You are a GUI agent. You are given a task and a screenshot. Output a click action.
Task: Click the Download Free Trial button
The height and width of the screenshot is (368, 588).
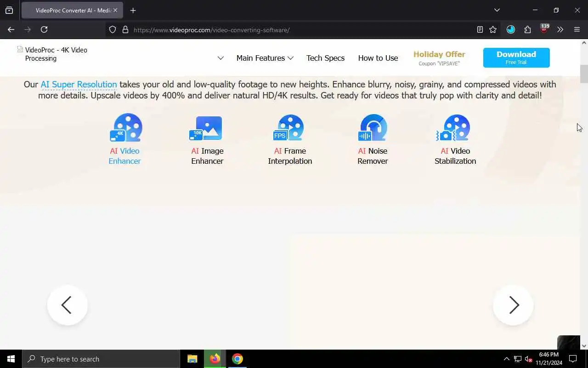point(516,57)
